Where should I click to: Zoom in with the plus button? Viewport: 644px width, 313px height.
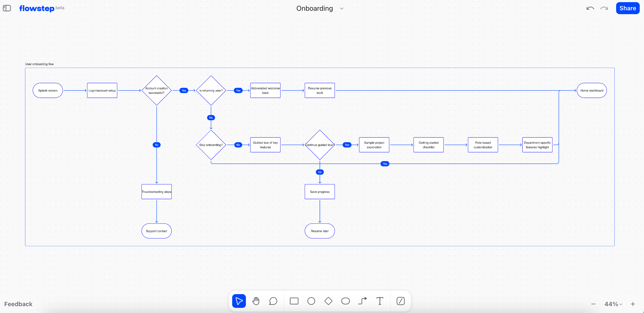tap(633, 304)
